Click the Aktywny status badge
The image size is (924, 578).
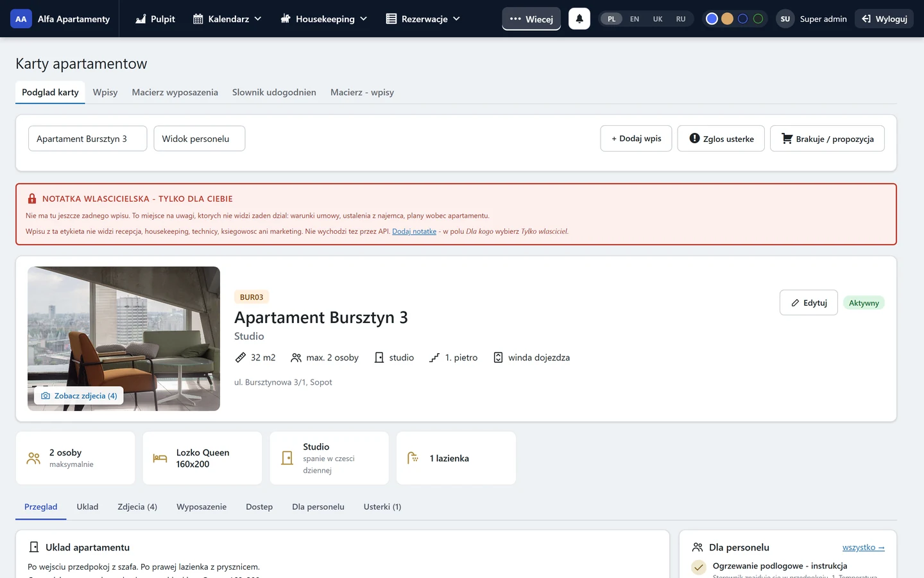click(864, 303)
